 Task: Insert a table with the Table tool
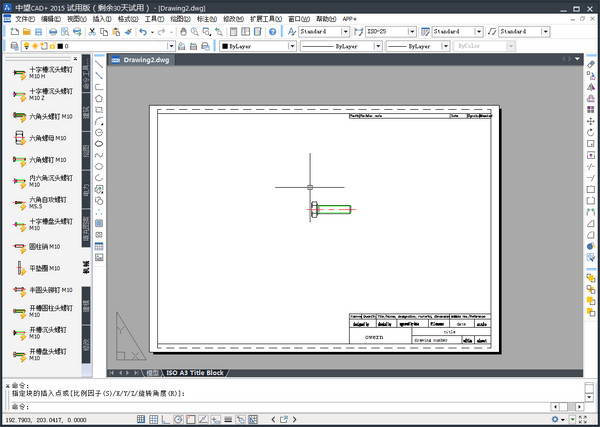pos(99,246)
